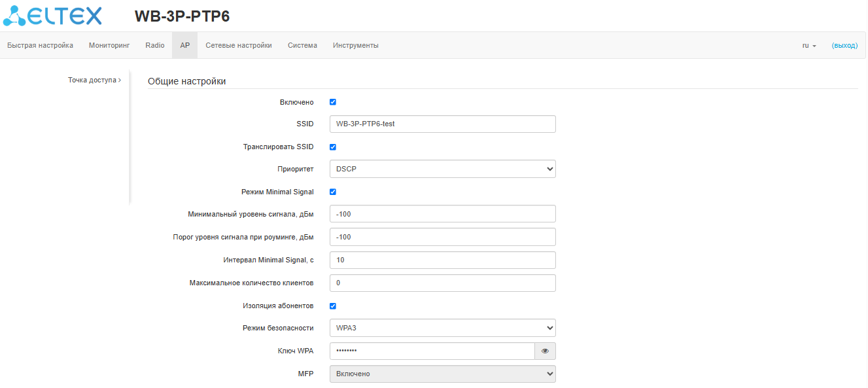Open the MFP dropdown
The width and height of the screenshot is (868, 388).
coord(442,374)
